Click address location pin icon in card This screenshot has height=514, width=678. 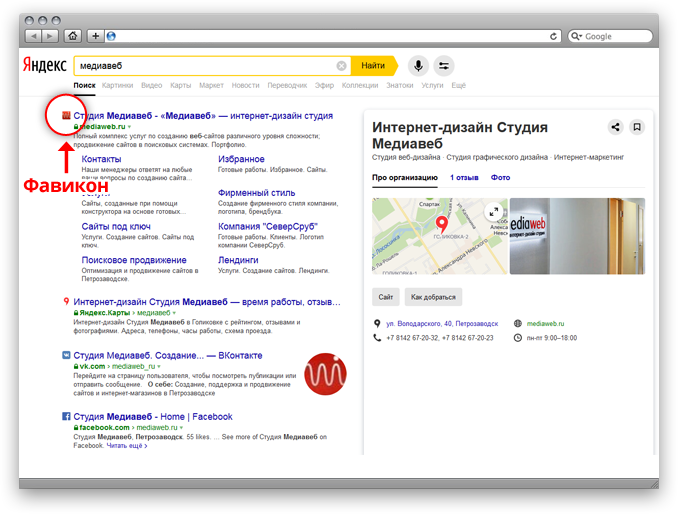tap(377, 323)
